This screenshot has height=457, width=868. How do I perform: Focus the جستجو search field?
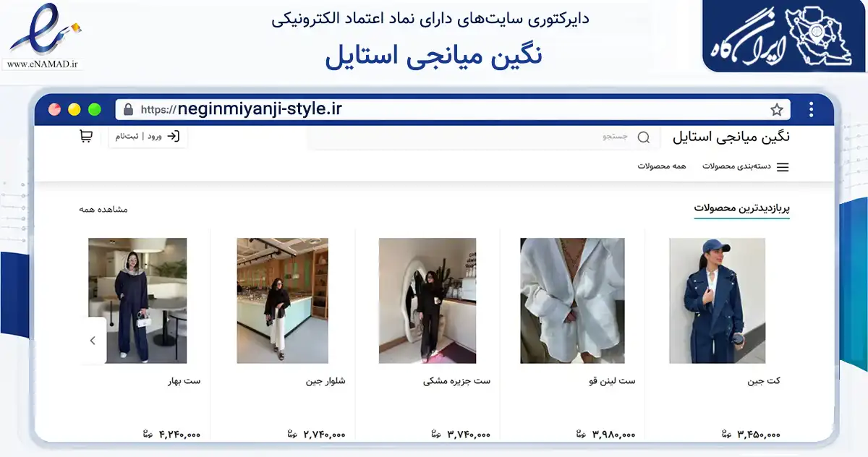pos(483,137)
